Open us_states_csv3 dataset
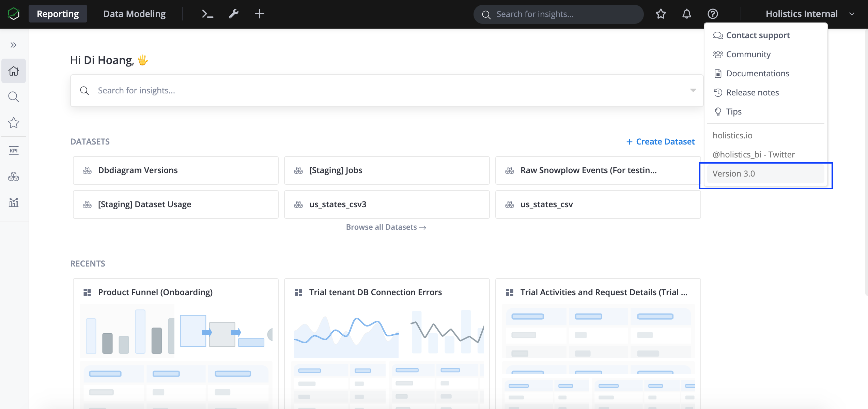This screenshot has width=868, height=409. 387,204
